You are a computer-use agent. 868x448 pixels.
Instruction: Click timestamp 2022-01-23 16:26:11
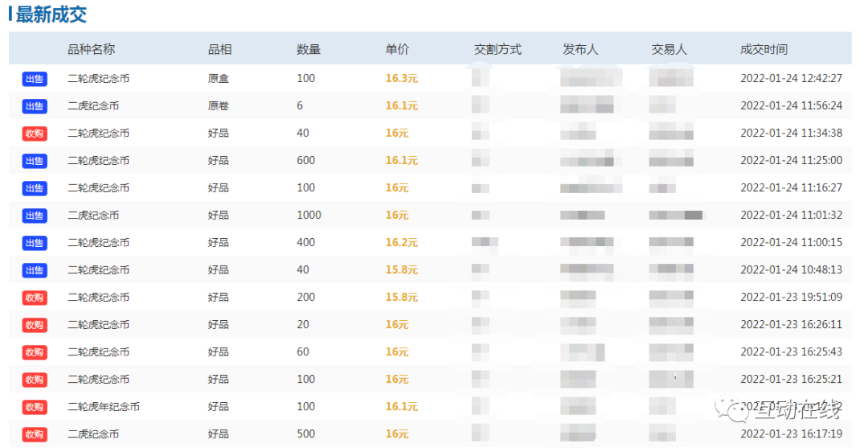point(791,324)
